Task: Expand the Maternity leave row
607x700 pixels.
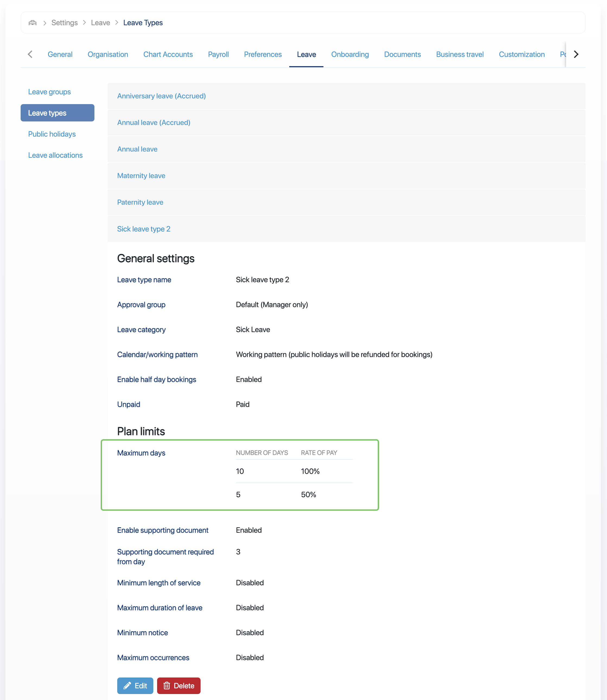Action: tap(141, 176)
